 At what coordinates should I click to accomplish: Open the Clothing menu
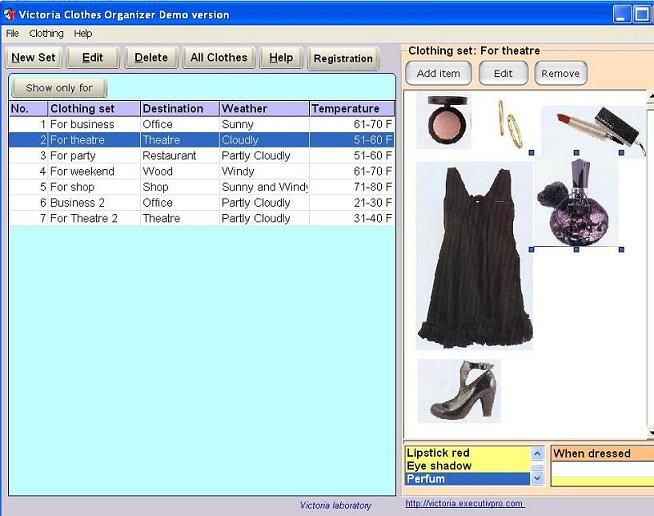click(x=46, y=33)
